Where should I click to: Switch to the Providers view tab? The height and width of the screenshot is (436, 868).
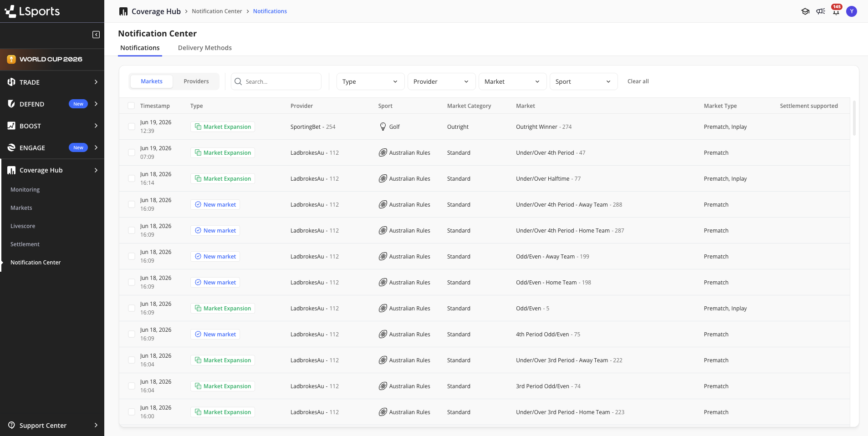(196, 81)
